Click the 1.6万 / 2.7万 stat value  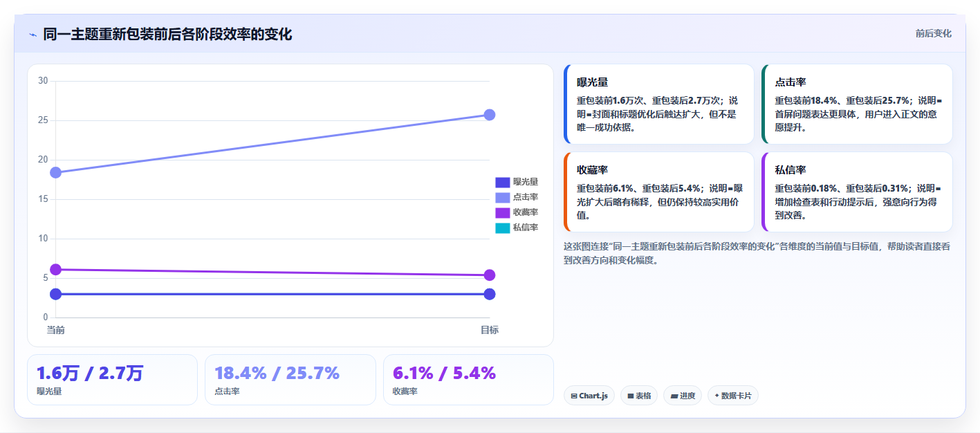[90, 374]
